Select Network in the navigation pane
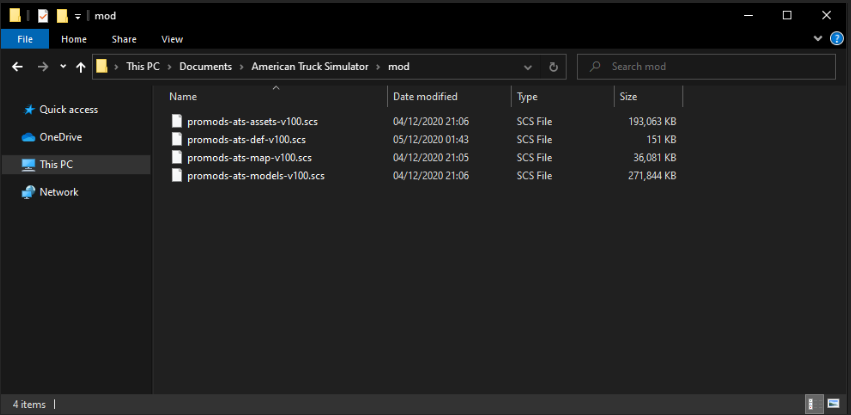Image resolution: width=851 pixels, height=415 pixels. 58,192
